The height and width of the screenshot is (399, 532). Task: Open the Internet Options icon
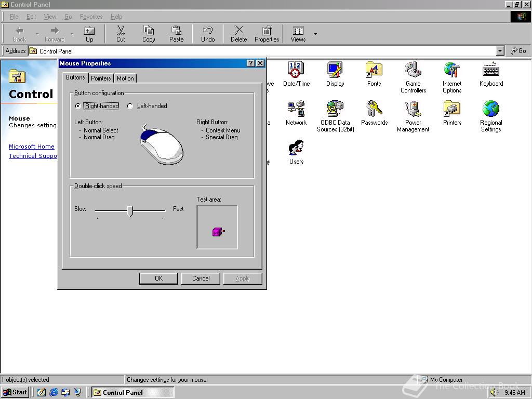[452, 77]
